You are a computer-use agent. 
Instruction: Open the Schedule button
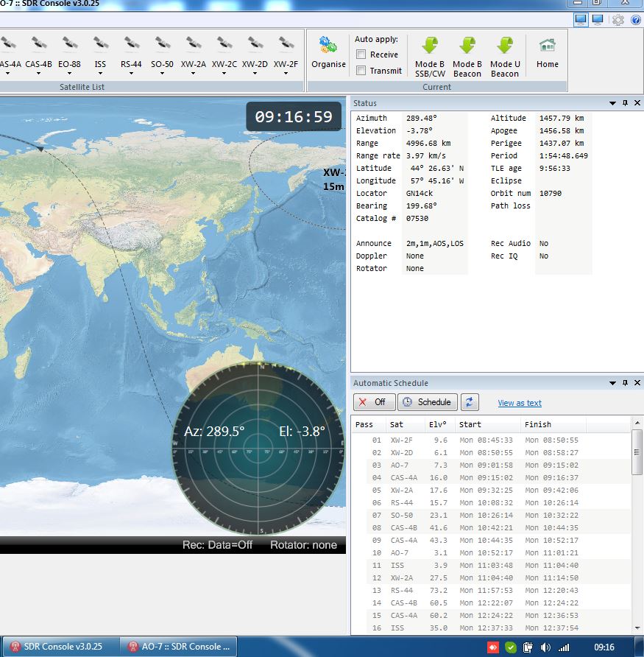(427, 402)
